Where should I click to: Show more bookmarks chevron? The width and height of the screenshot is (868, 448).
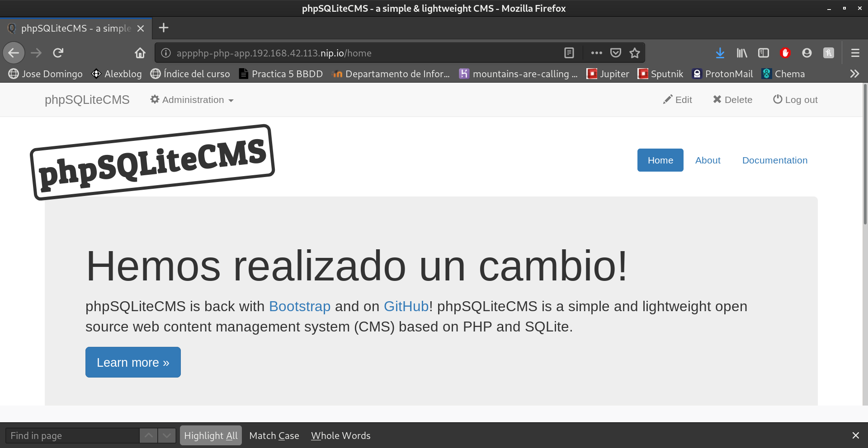[854, 74]
